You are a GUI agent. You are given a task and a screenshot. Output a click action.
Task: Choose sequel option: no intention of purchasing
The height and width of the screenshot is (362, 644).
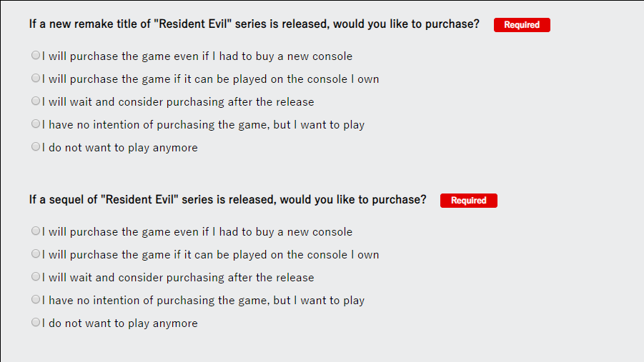36,299
